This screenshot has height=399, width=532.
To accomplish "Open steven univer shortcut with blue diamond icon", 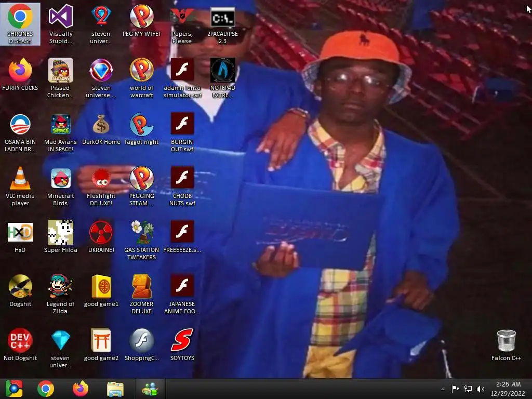I will pyautogui.click(x=60, y=348).
